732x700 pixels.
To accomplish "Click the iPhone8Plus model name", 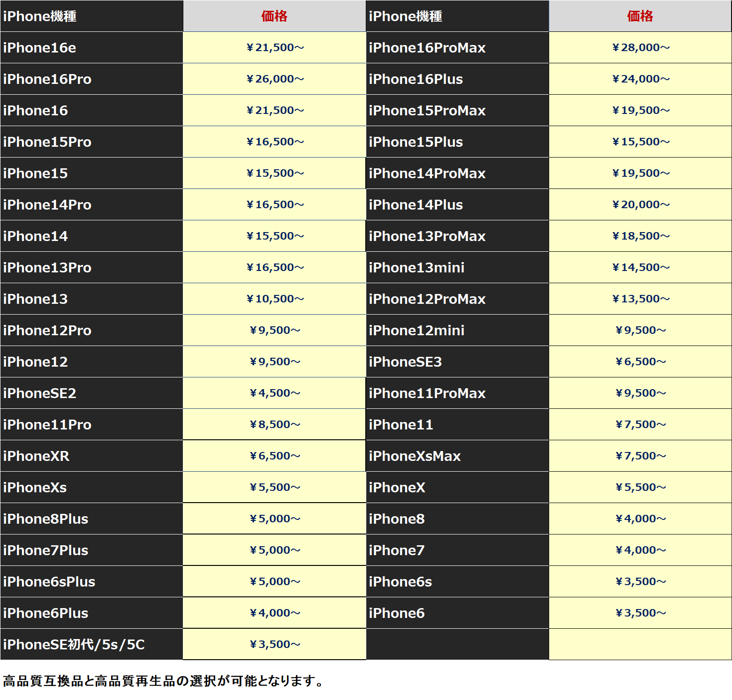I will [45, 519].
